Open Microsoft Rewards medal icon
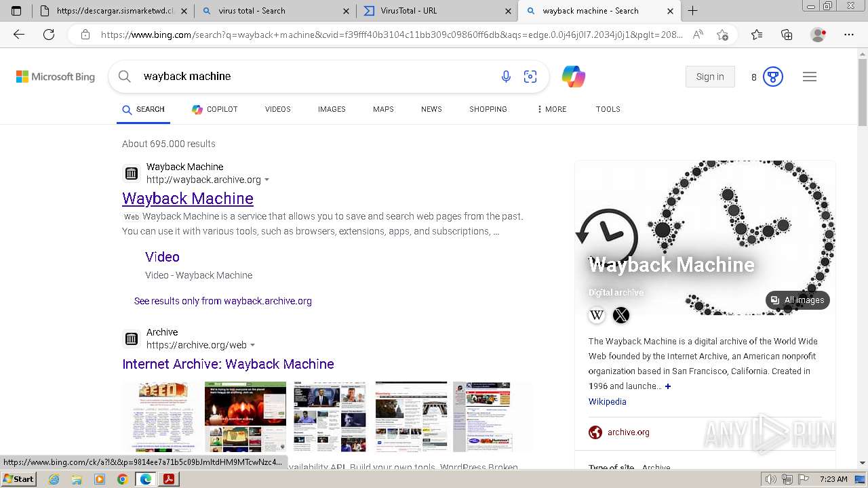Image resolution: width=868 pixels, height=488 pixels. (x=773, y=77)
